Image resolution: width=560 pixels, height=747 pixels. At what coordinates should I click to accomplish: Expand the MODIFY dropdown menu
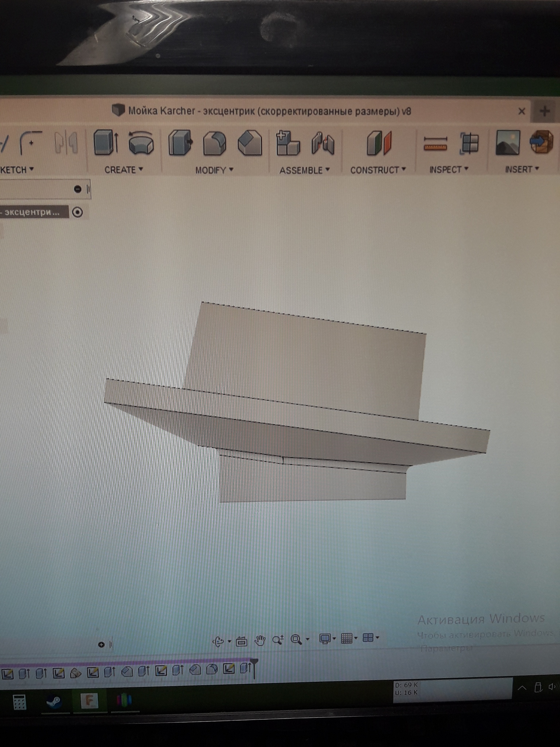(214, 170)
